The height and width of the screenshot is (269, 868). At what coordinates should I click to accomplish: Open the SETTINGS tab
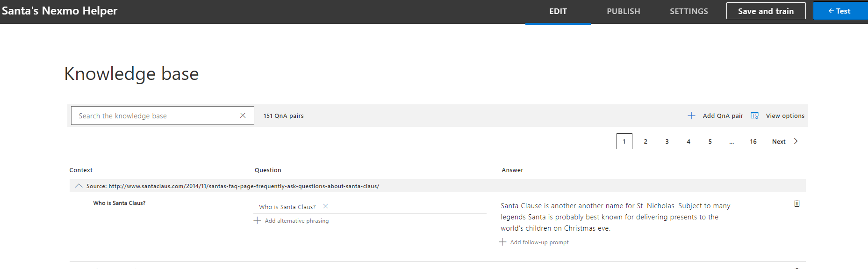click(x=689, y=11)
